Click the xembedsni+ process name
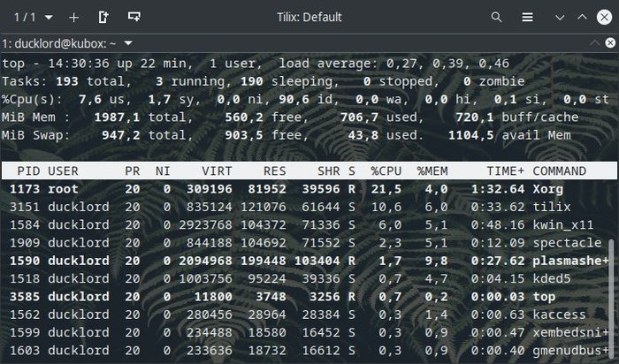Image resolution: width=619 pixels, height=364 pixels. coord(571,333)
